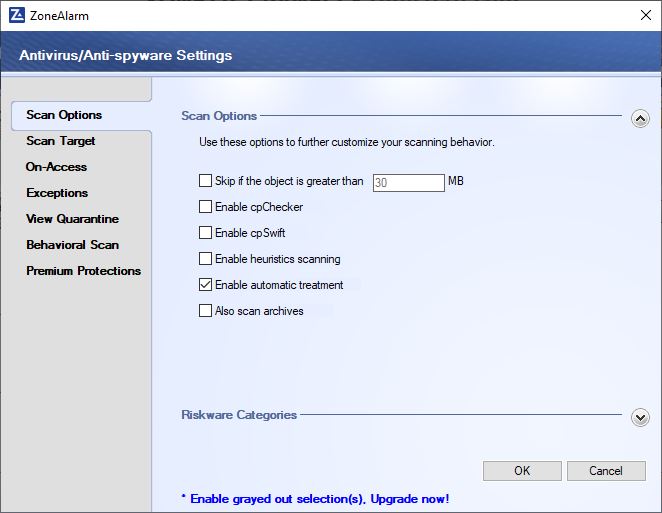
Task: Go to View Quarantine
Action: 72,219
